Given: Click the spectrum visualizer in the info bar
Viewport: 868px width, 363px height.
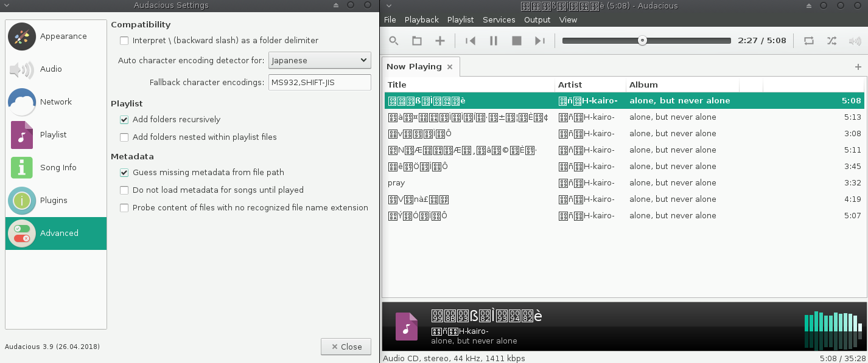Looking at the screenshot, I should (833, 330).
